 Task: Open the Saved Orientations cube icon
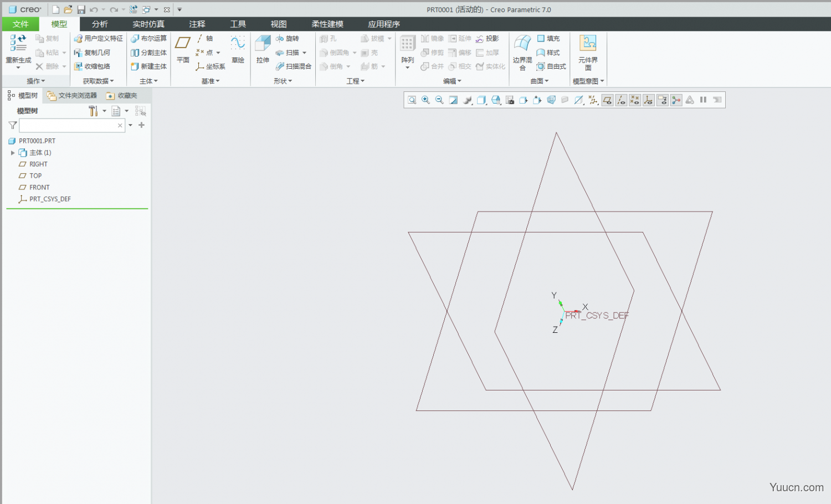[x=496, y=100]
